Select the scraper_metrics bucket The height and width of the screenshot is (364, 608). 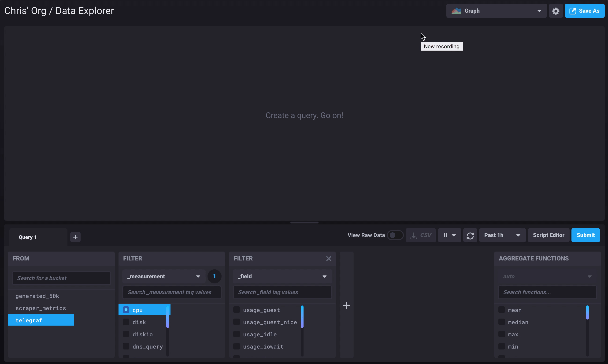41,308
